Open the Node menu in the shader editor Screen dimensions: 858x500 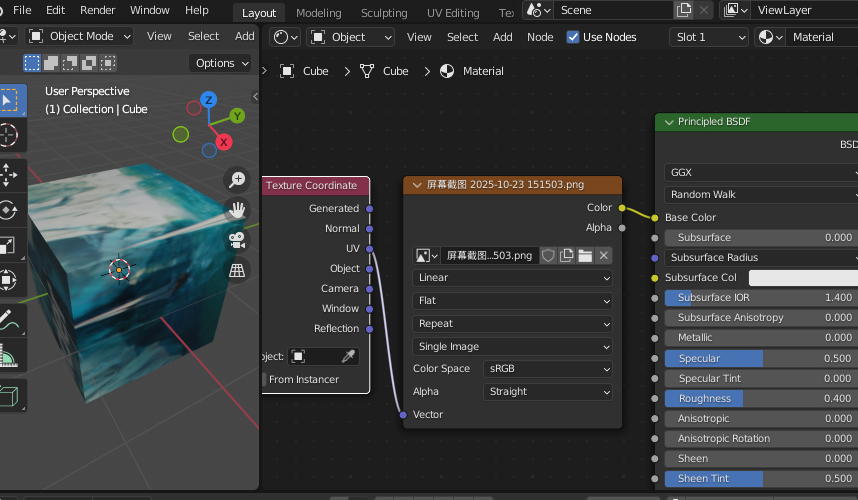(x=540, y=37)
